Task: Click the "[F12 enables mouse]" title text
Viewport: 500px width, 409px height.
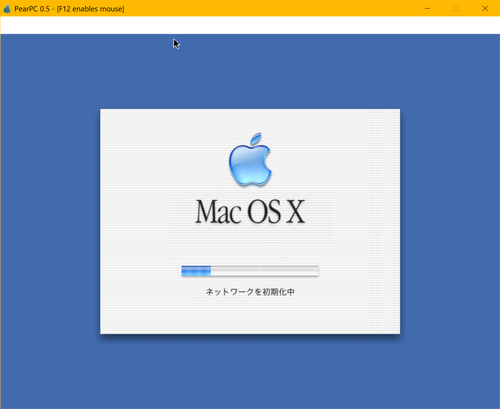Action: coord(90,9)
